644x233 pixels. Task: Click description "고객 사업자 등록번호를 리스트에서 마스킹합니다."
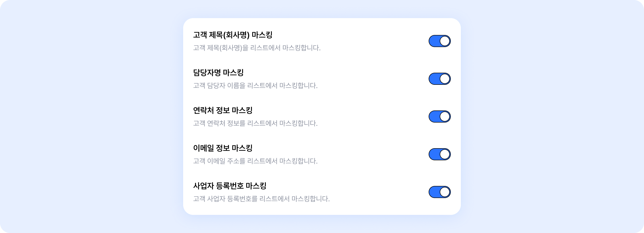click(x=261, y=199)
